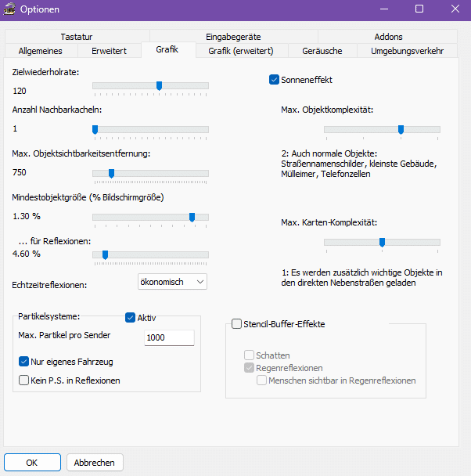Click the Max. Objektkomplexität slider handle
The image size is (471, 476).
[x=401, y=129]
